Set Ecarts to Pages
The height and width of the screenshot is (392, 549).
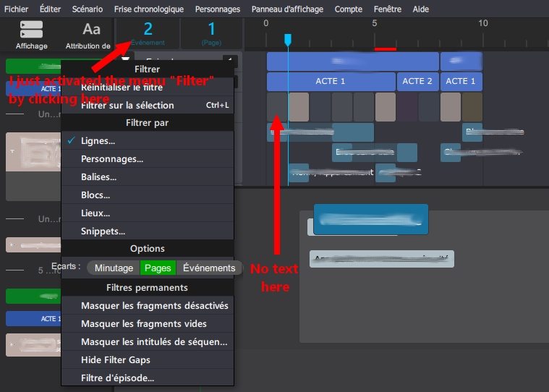(158, 268)
